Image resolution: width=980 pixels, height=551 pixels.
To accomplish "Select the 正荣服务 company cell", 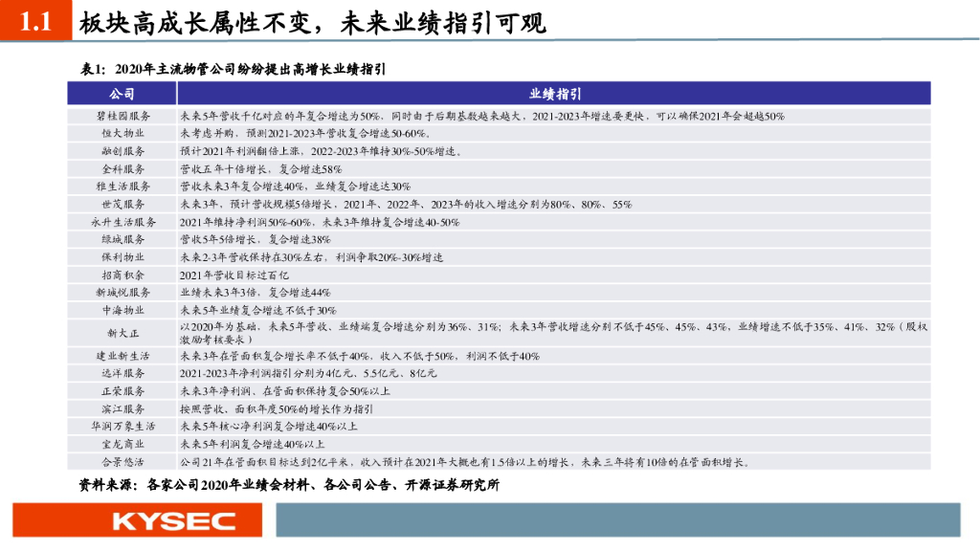I will pos(122,391).
